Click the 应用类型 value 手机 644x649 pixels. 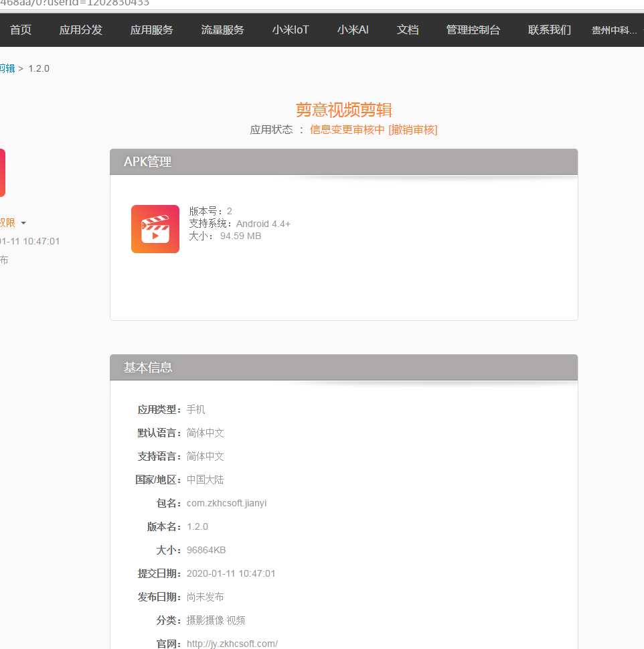(x=195, y=409)
